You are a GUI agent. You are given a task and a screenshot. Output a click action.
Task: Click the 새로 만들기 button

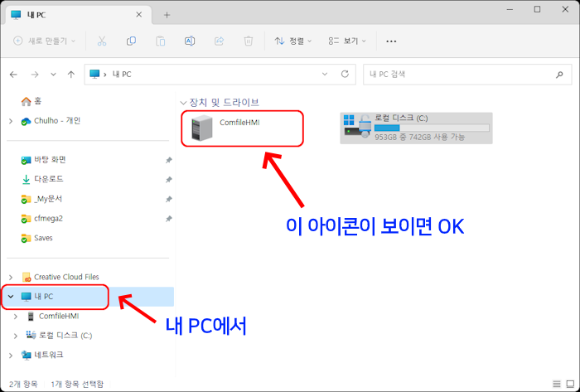click(x=45, y=41)
